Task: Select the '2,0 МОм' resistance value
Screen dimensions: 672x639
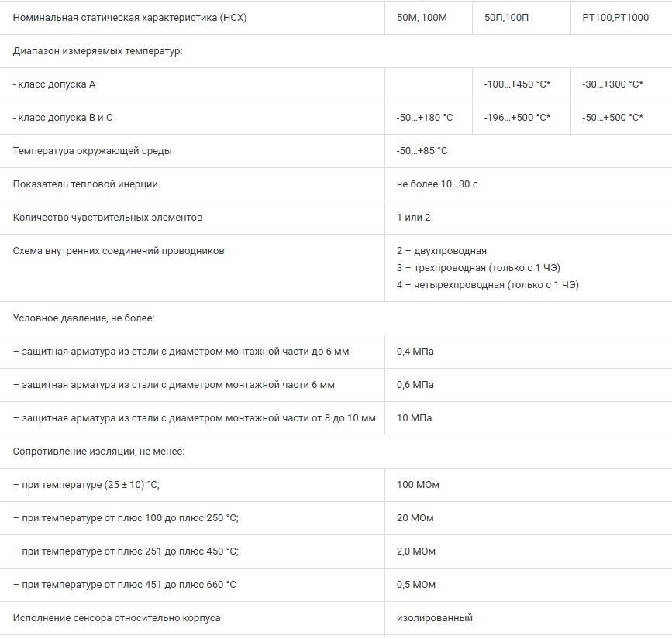Action: [x=416, y=551]
